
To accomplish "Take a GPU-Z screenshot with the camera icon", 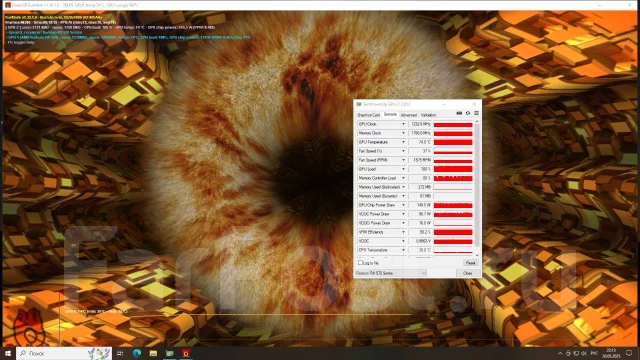I will click(459, 113).
